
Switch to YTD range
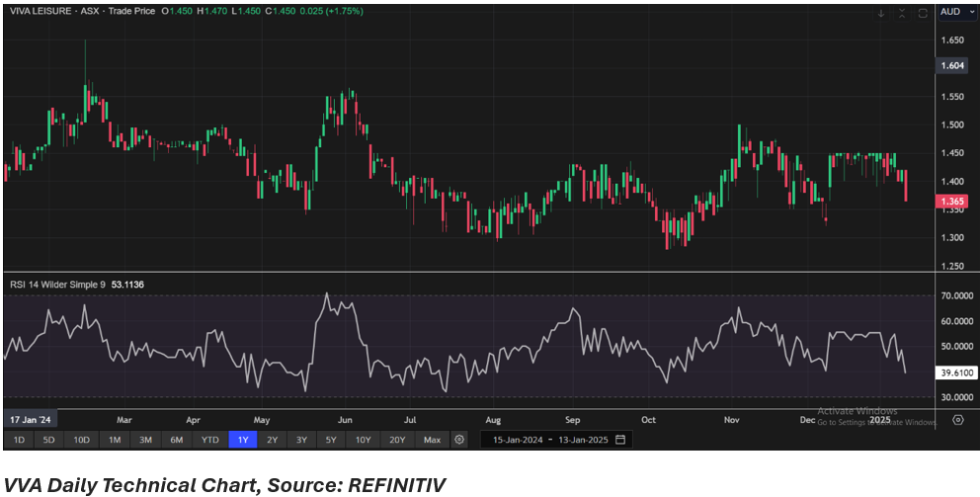click(209, 440)
